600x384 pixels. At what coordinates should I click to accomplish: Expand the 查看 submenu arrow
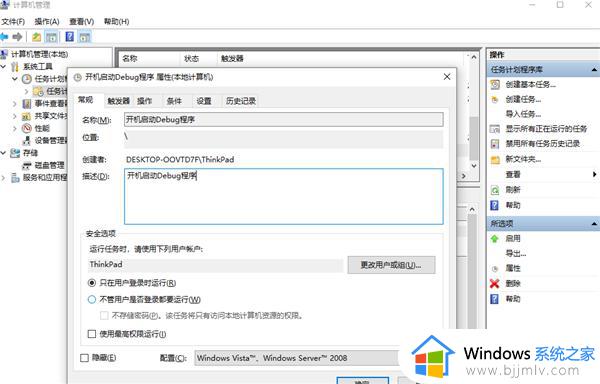(594, 174)
